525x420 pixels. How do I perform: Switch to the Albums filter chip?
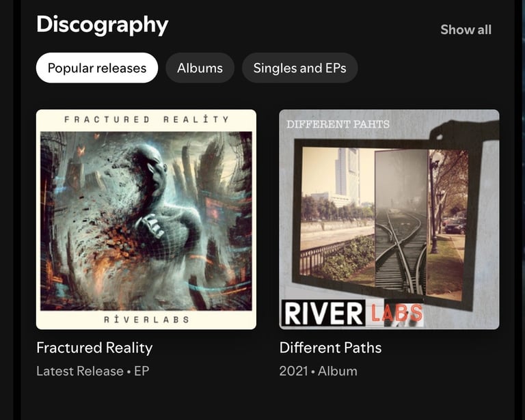point(200,68)
